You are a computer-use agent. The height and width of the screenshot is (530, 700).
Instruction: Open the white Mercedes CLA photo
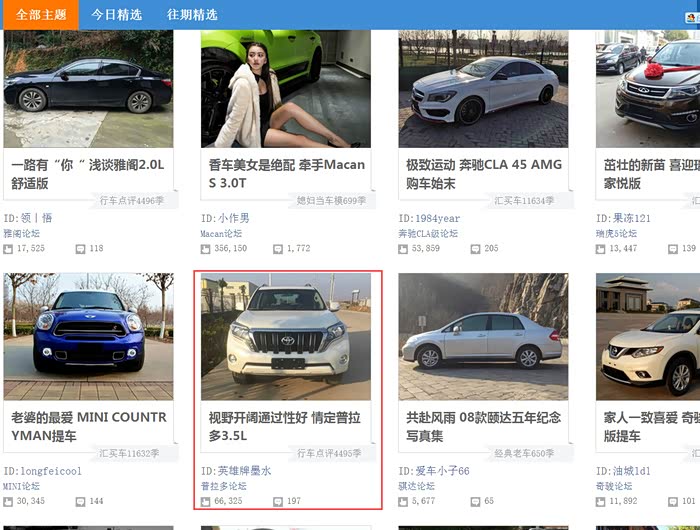[x=483, y=89]
